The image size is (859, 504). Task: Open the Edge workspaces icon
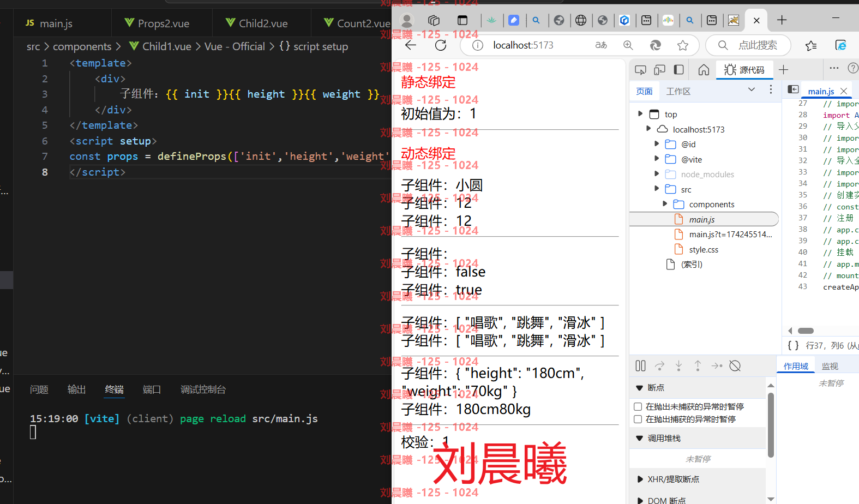pyautogui.click(x=434, y=21)
